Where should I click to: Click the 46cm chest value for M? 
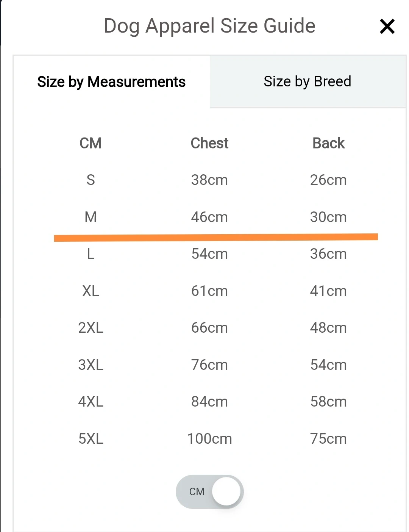[x=209, y=217]
